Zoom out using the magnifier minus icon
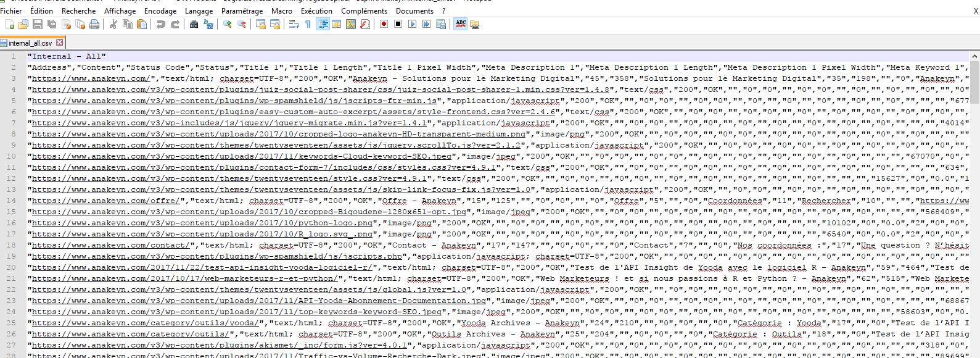The width and height of the screenshot is (980, 358). pos(242,24)
